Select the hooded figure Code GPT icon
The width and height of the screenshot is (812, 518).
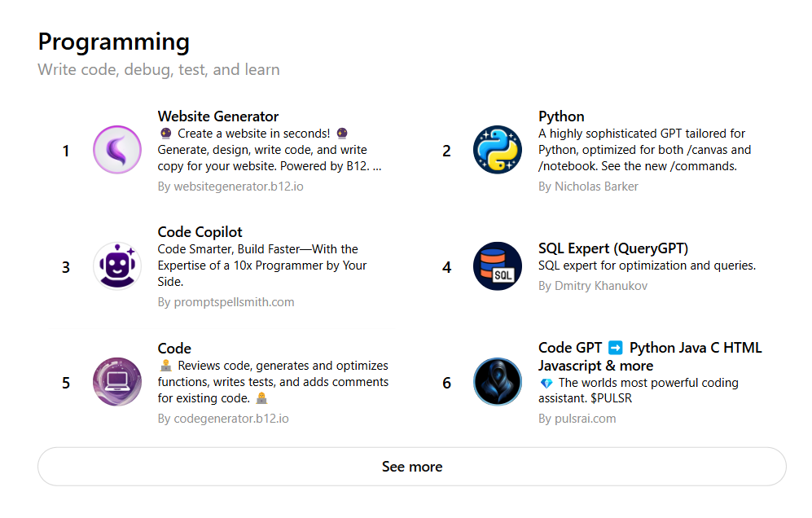tap(497, 382)
